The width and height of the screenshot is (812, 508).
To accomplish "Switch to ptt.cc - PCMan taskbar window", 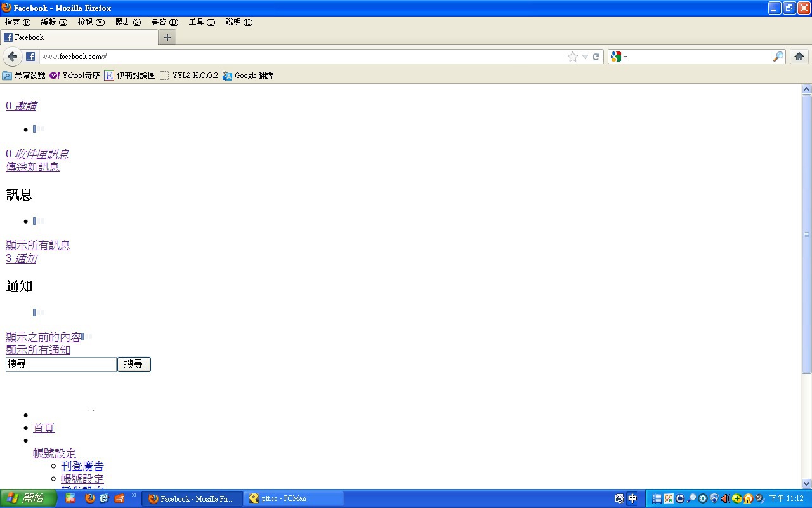I will (294, 498).
